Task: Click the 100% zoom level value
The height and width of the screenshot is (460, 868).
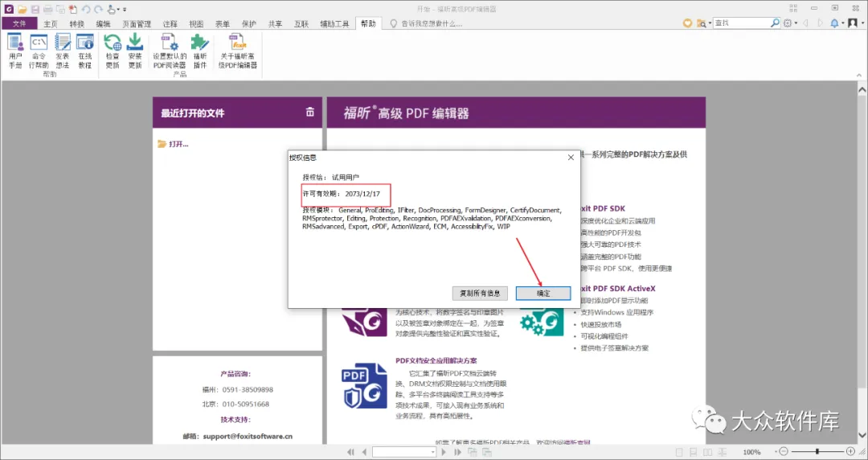Action: tap(751, 452)
